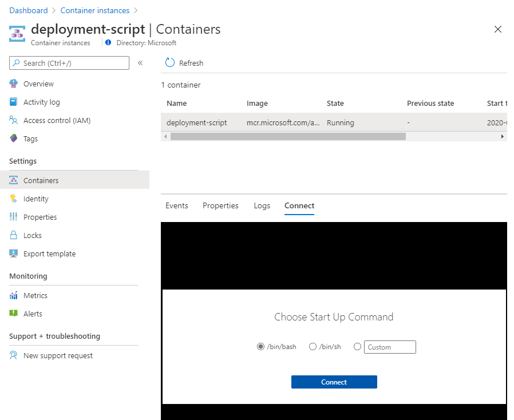
Task: Click the Custom command text field
Action: click(x=390, y=347)
